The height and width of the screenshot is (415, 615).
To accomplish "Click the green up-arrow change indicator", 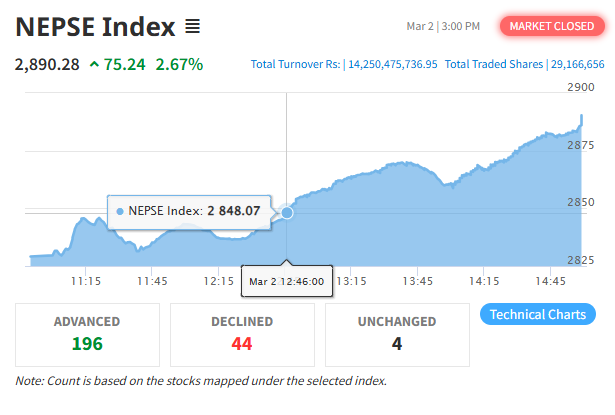I will pyautogui.click(x=94, y=64).
